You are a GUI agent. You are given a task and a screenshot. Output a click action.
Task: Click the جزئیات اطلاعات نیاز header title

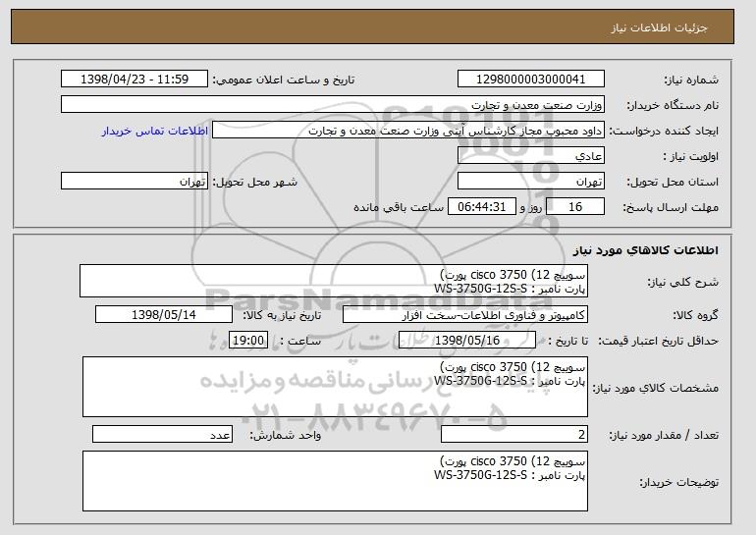(x=659, y=27)
